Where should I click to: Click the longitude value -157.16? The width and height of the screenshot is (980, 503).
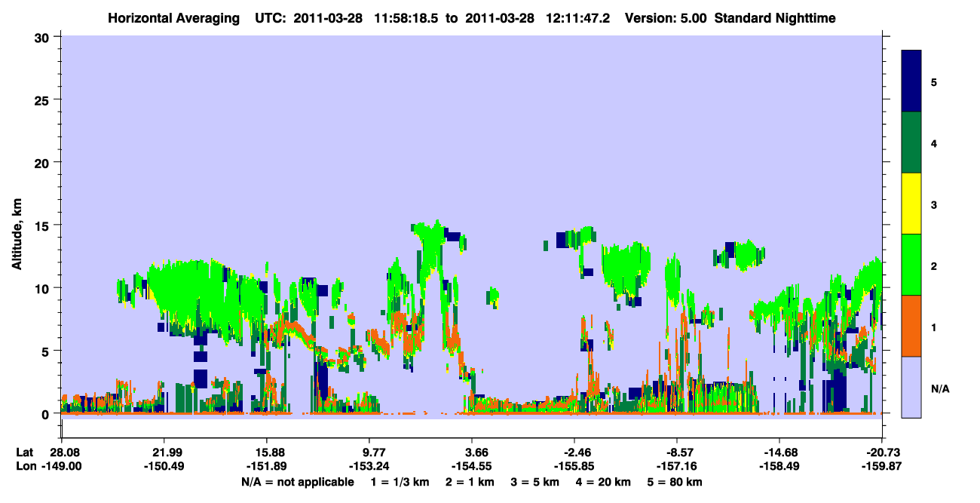tap(677, 466)
